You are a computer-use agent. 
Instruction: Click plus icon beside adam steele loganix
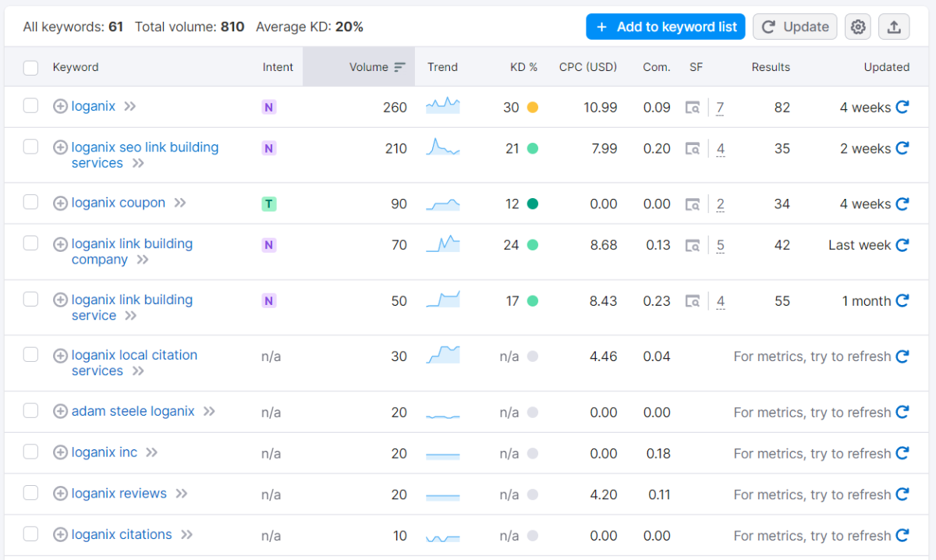click(x=60, y=411)
